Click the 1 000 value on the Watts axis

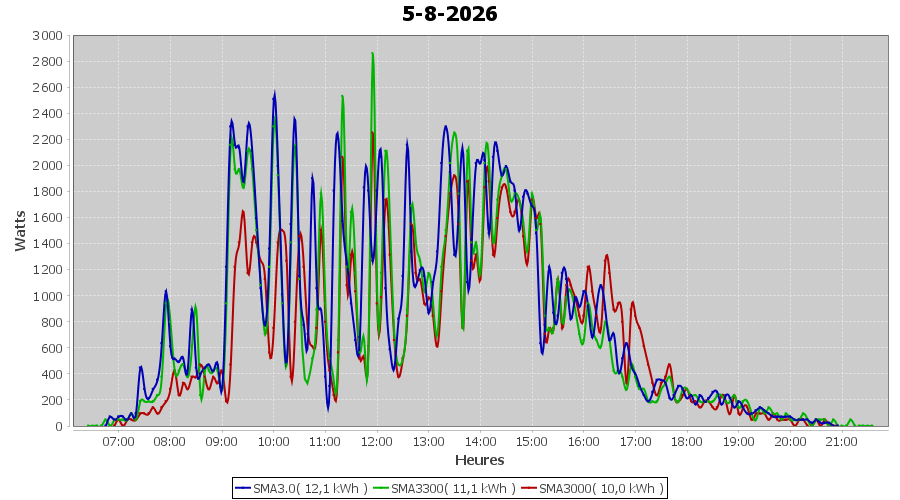point(48,296)
